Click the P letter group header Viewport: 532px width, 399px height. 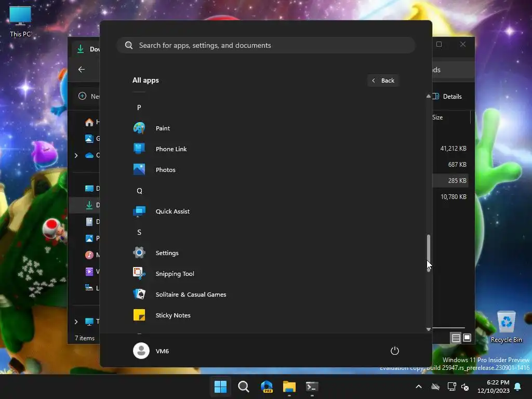pyautogui.click(x=139, y=108)
